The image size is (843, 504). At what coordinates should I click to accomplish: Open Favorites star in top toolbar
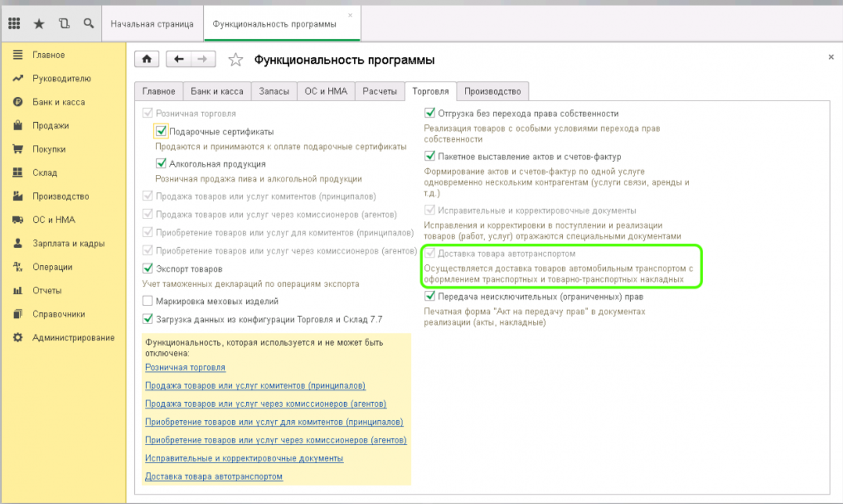39,24
